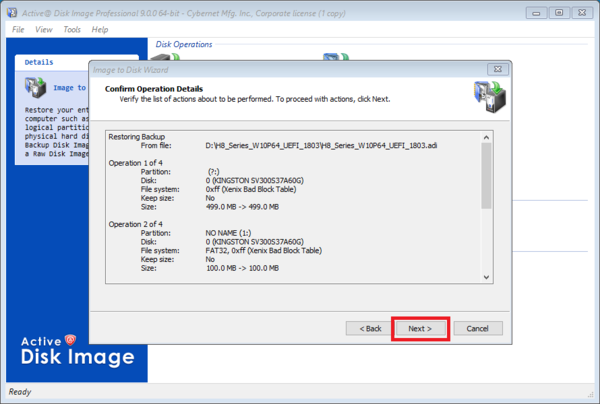Open the Help menu

(100, 29)
